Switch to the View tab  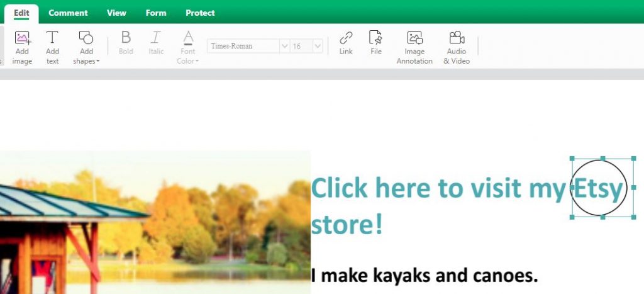[116, 13]
